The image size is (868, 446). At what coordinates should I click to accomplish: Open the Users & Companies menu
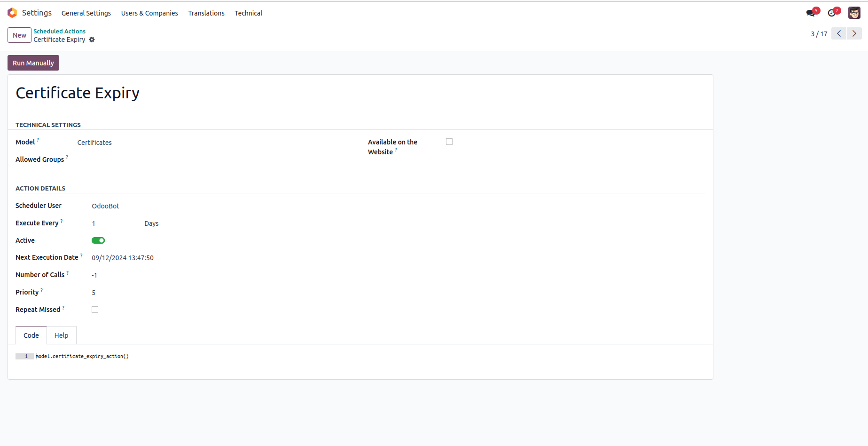coord(149,13)
